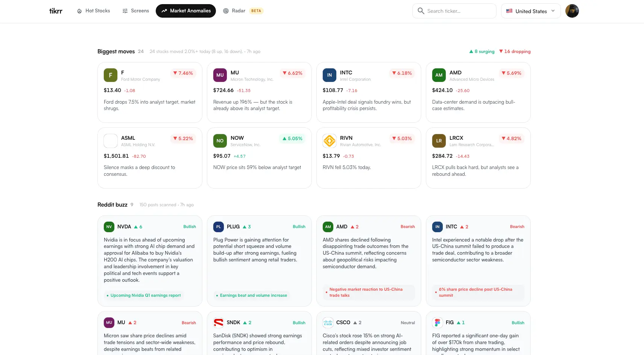Click the Biggest moves count 24

(x=141, y=51)
